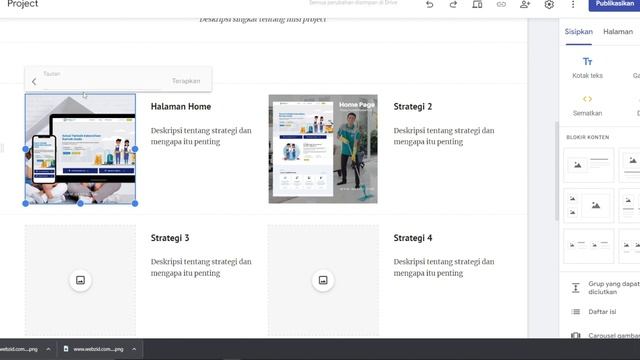Edit the Strategi 2 heading
Viewport: 640px width, 360px height.
click(413, 107)
